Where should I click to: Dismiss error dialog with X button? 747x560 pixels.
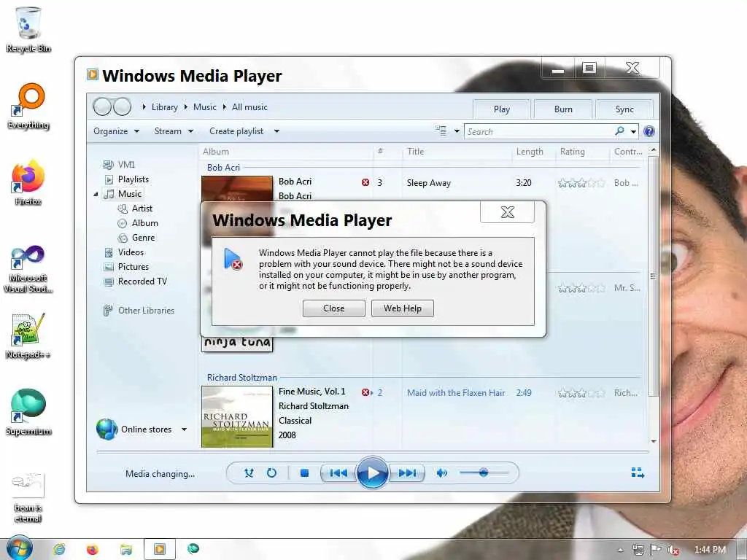click(508, 212)
